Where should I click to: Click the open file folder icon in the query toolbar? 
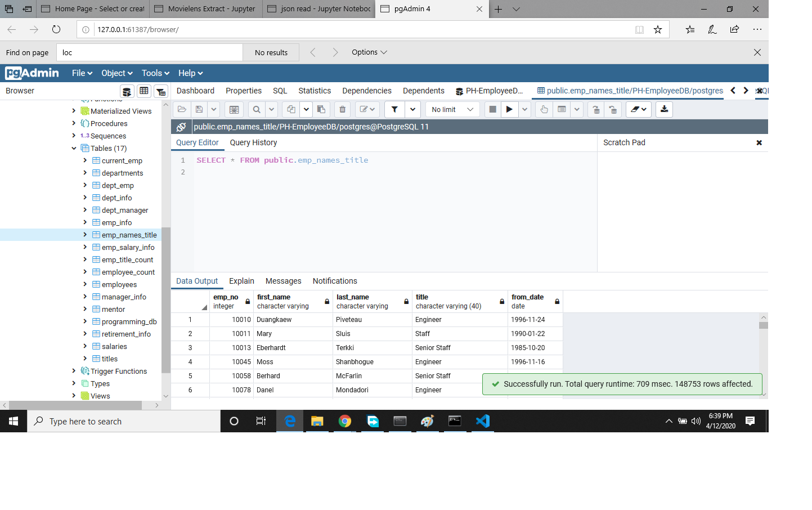click(x=182, y=109)
